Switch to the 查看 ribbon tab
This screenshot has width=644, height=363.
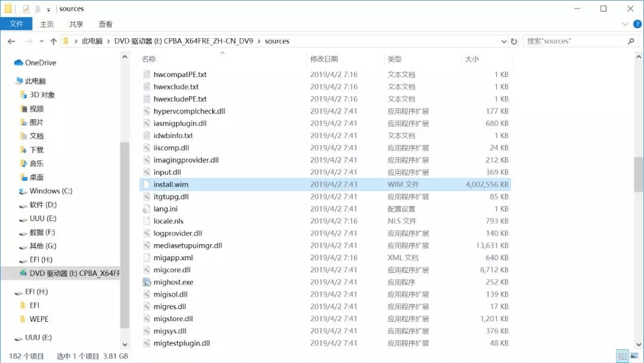pyautogui.click(x=105, y=24)
